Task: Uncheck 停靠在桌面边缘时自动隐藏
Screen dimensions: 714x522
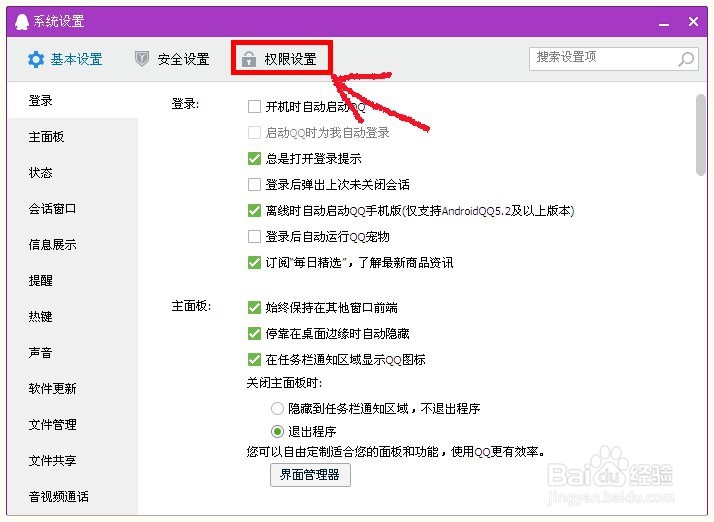Action: [254, 333]
